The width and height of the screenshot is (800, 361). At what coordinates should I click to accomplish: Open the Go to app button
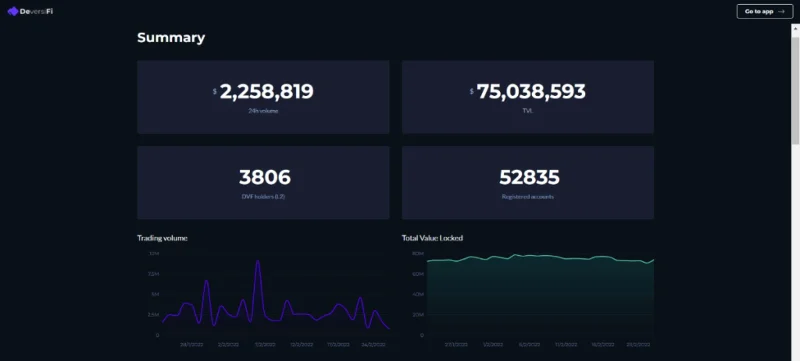click(x=764, y=11)
